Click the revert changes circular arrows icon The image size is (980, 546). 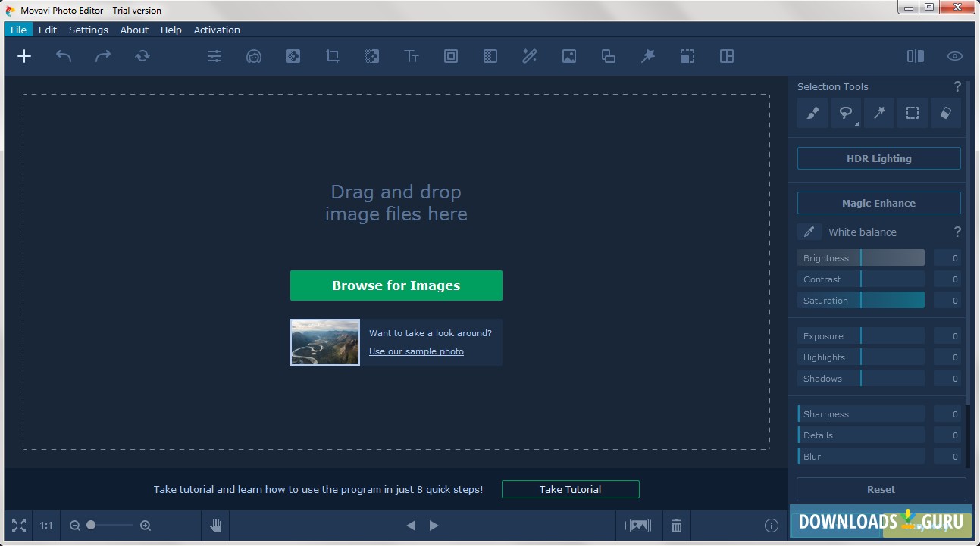(x=142, y=56)
